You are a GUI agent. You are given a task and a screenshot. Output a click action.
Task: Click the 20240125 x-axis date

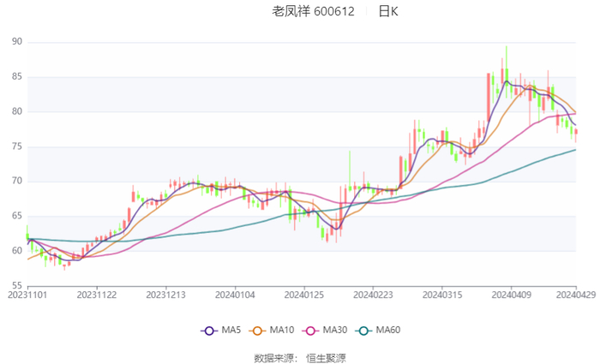[x=303, y=295]
